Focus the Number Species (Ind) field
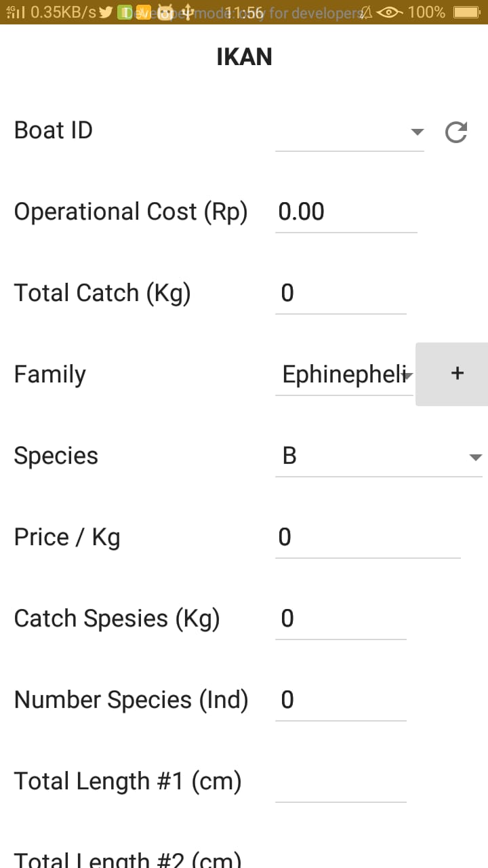Viewport: 488px width, 868px height. tap(340, 701)
